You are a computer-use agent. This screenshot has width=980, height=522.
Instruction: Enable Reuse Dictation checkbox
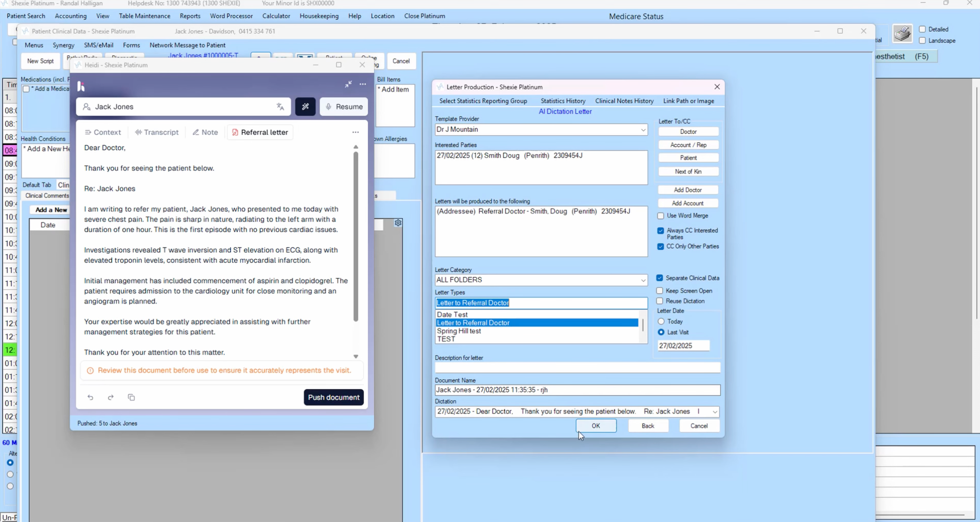(660, 301)
